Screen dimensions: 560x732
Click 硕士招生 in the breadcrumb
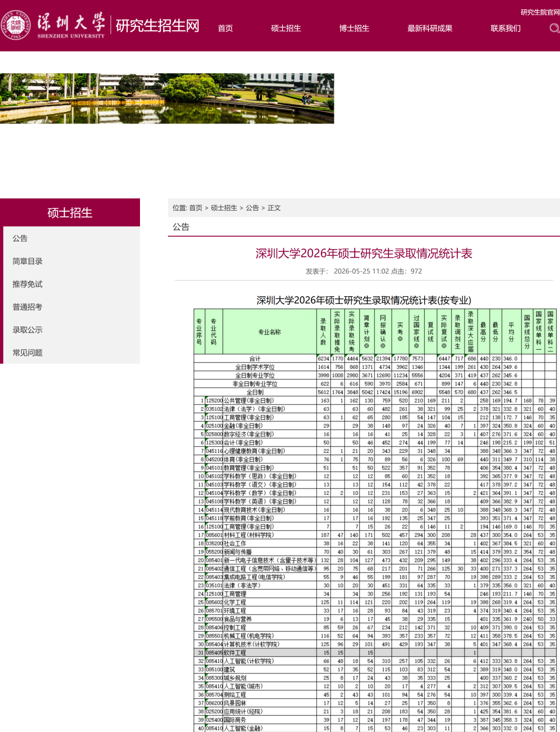point(224,208)
